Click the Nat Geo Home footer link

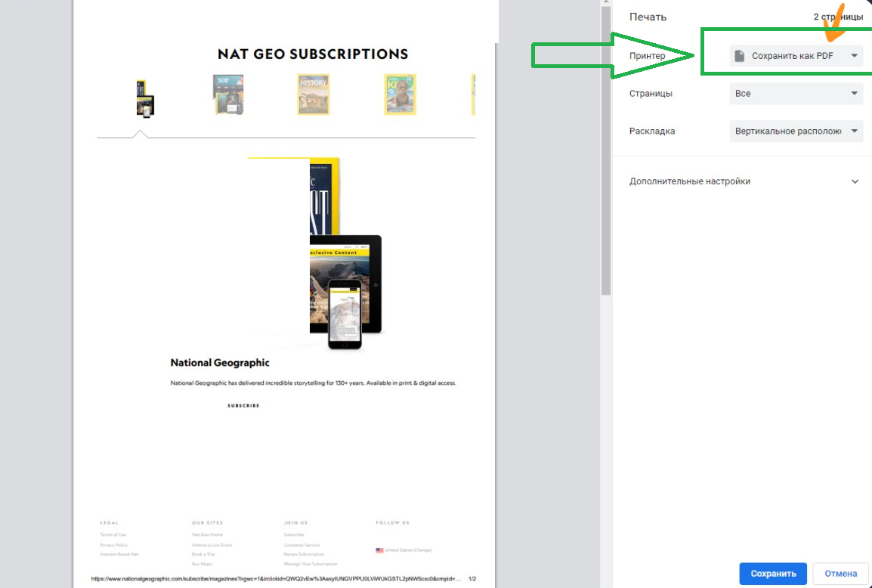(208, 534)
